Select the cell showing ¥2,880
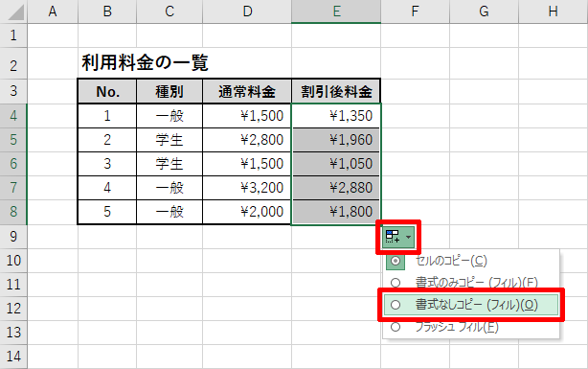This screenshot has width=588, height=369. (x=336, y=188)
